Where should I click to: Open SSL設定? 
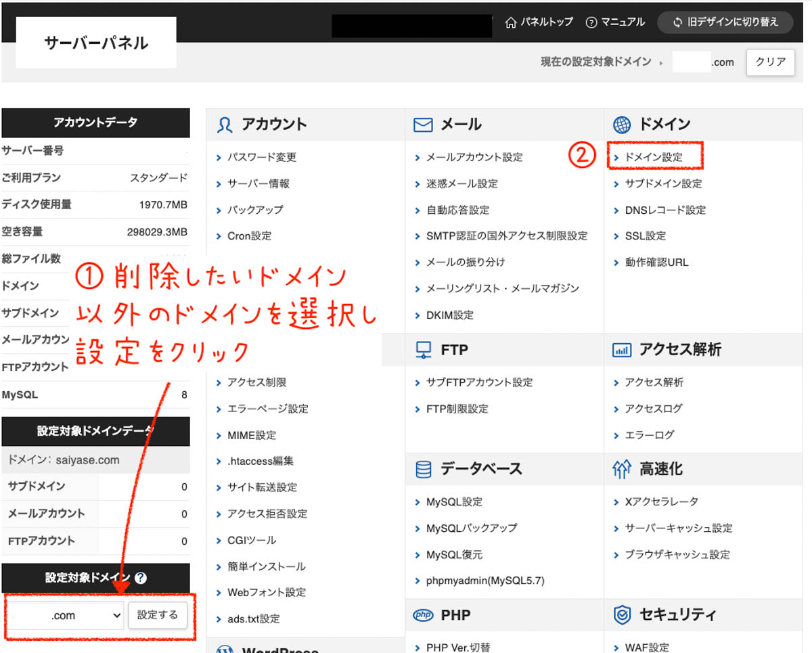(x=646, y=236)
